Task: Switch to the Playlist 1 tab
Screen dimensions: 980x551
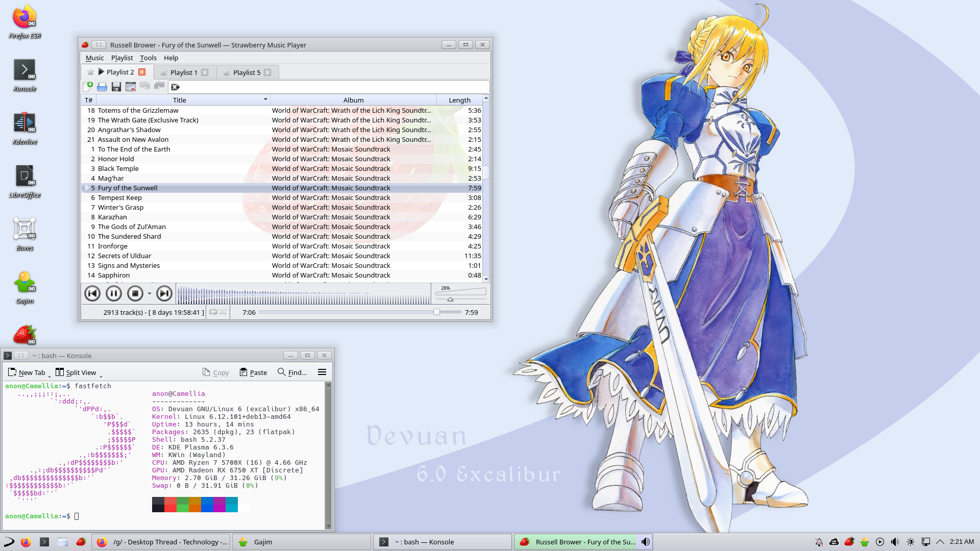Action: point(184,72)
